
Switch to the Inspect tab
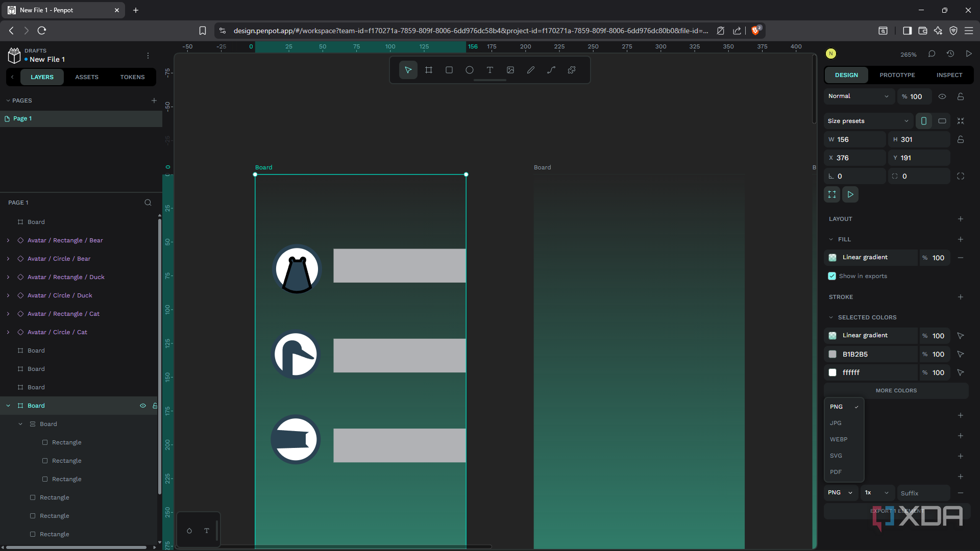[x=949, y=75]
